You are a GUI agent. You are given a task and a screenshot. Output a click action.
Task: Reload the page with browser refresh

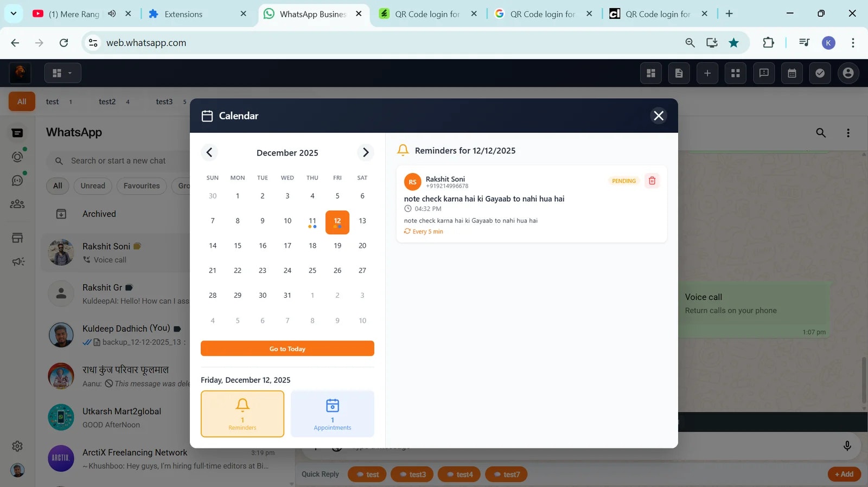pos(64,43)
